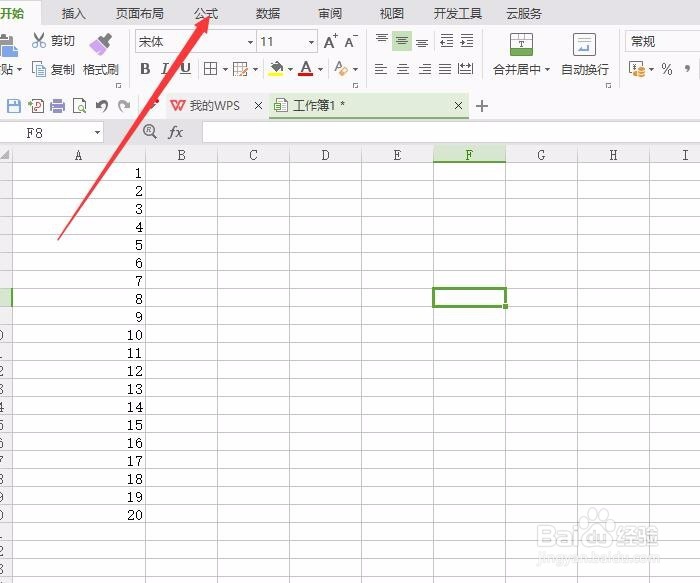Add a new document tab
The image size is (700, 583).
pos(482,106)
